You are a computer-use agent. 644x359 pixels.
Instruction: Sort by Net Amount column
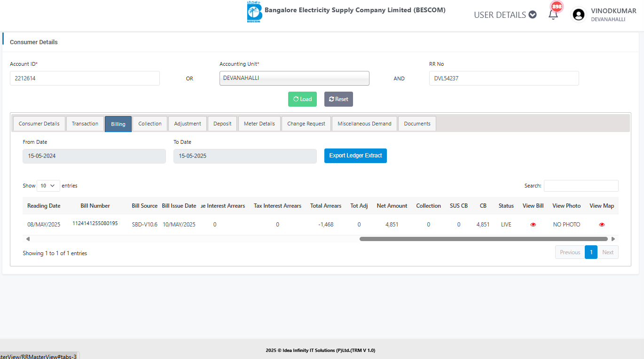392,206
